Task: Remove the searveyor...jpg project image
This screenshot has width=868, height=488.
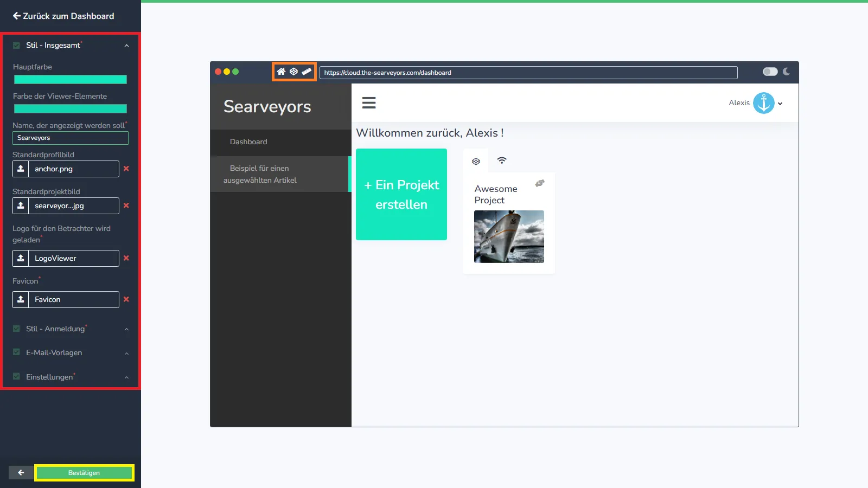Action: click(126, 206)
